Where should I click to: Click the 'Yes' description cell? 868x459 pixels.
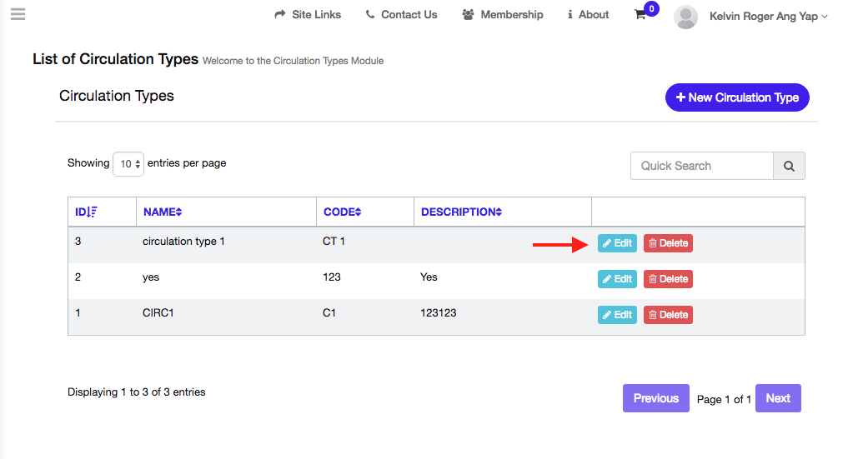pyautogui.click(x=429, y=277)
